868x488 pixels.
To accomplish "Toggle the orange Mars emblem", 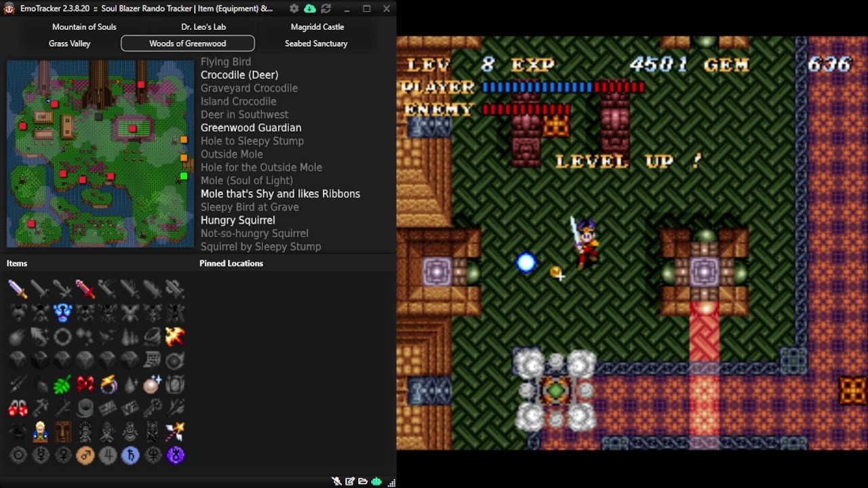I will click(85, 455).
